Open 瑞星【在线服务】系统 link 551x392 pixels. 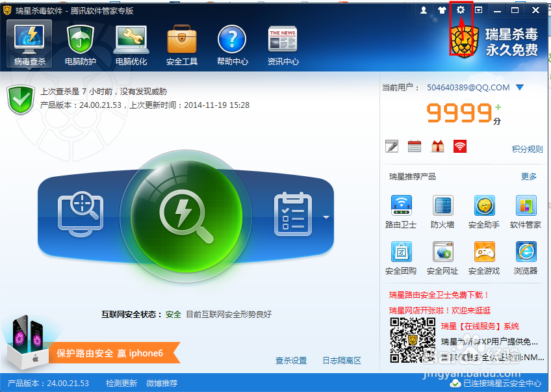480,326
